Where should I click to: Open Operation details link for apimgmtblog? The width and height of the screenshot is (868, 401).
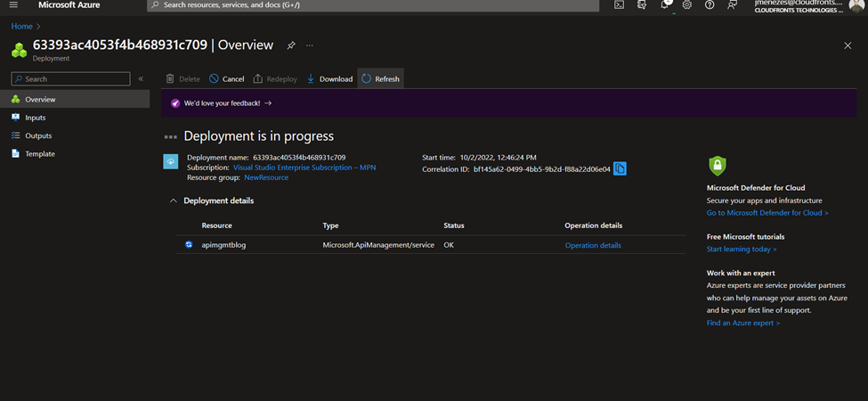(593, 245)
